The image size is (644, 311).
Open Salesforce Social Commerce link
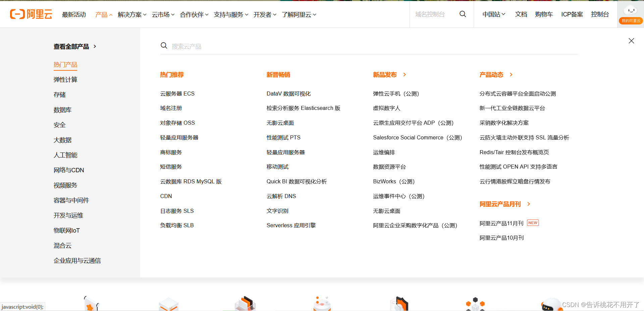point(418,137)
